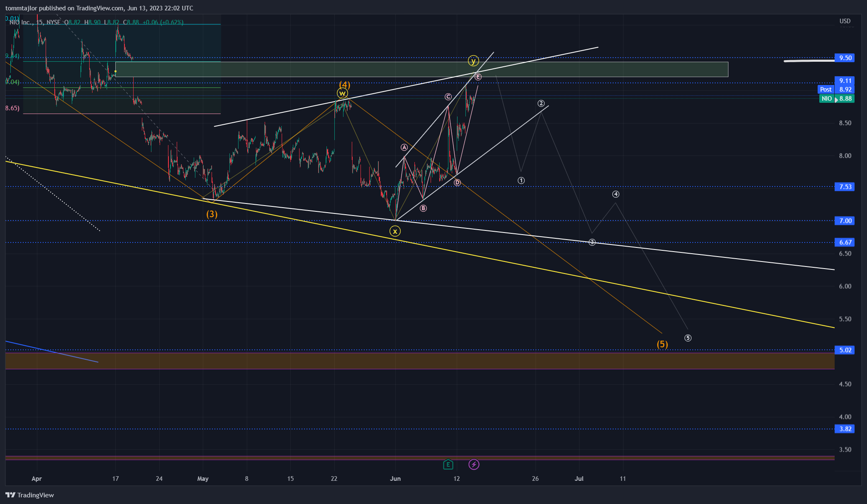Click the 3.50 tick on the price axis
This screenshot has height=504, width=867.
[845, 450]
